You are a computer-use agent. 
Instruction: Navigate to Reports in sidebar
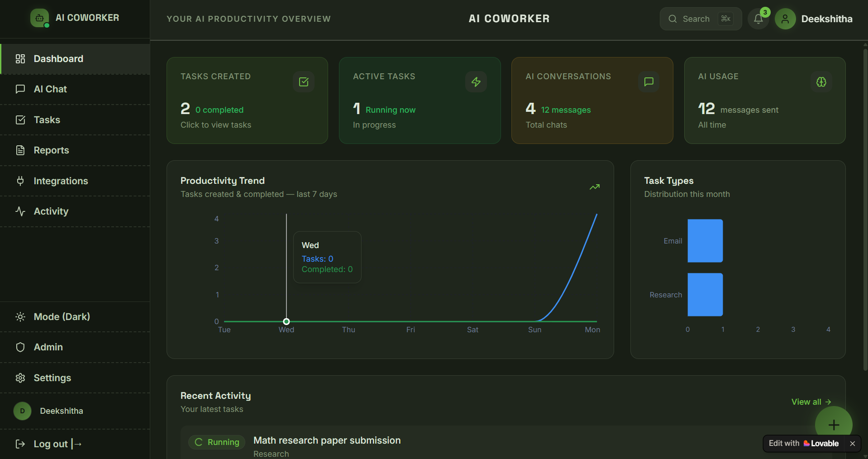pos(75,150)
